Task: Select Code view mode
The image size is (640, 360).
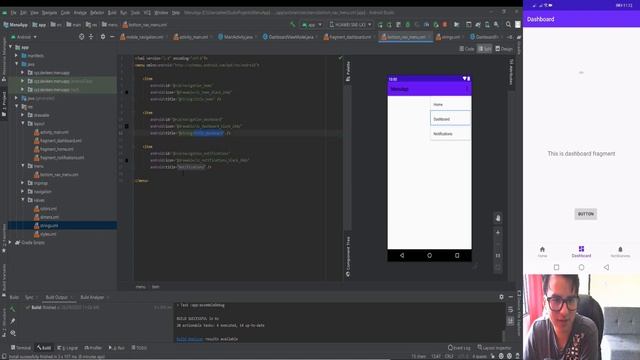Action: click(467, 49)
